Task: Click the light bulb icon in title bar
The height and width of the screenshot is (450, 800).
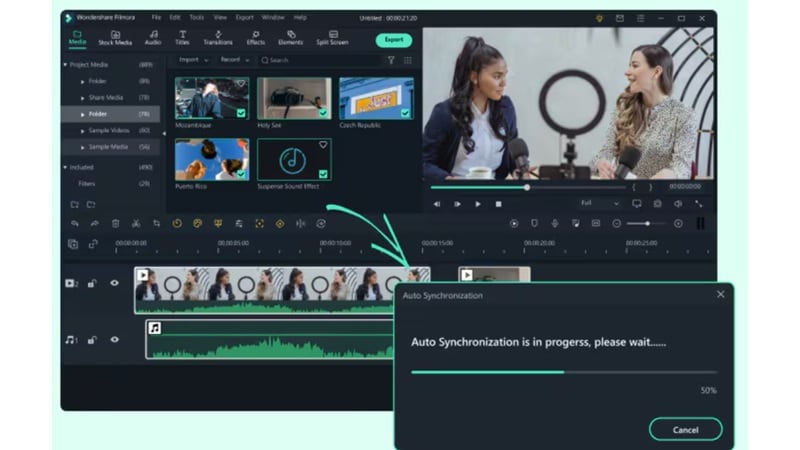Action: click(599, 18)
